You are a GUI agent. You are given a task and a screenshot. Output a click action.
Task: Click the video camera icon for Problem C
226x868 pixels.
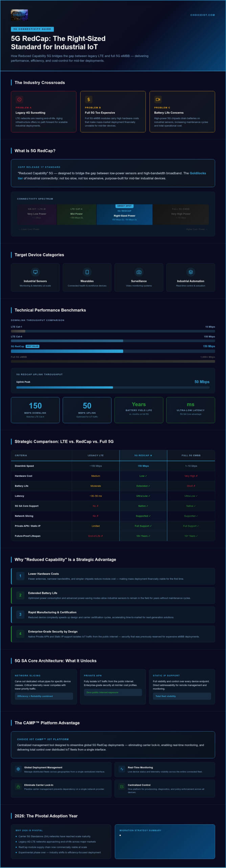coord(158,99)
